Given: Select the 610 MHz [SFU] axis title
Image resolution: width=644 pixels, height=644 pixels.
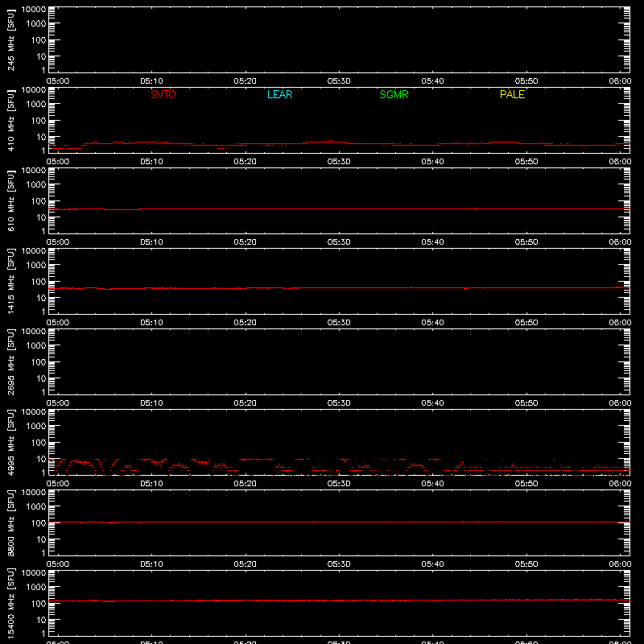Looking at the screenshot, I should click(11, 201).
